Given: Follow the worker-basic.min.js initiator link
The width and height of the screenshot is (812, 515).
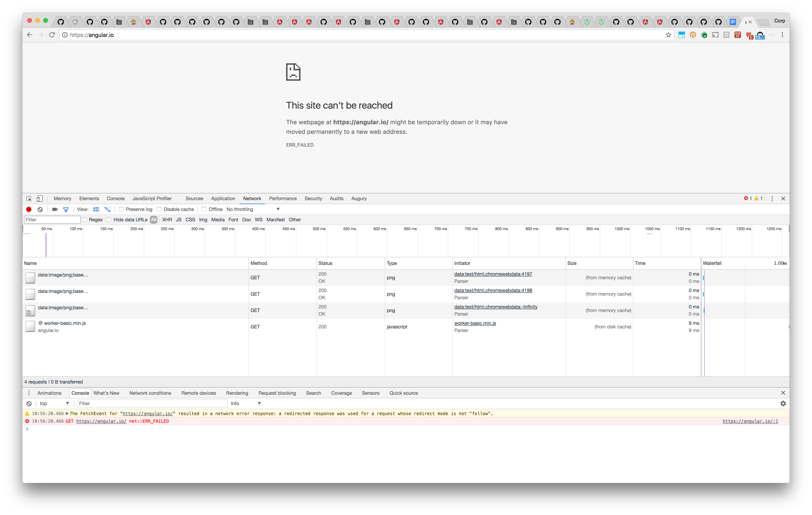Looking at the screenshot, I should point(475,323).
